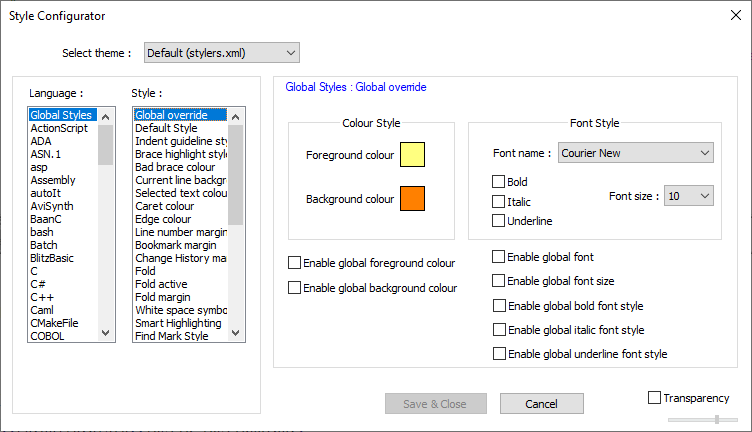Select Global Styles in Language list

tap(63, 115)
